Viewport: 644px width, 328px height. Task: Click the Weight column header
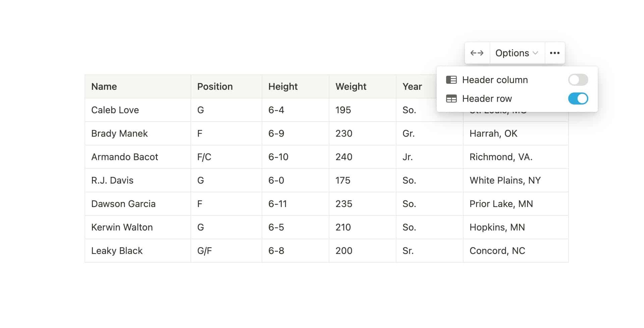click(x=363, y=86)
